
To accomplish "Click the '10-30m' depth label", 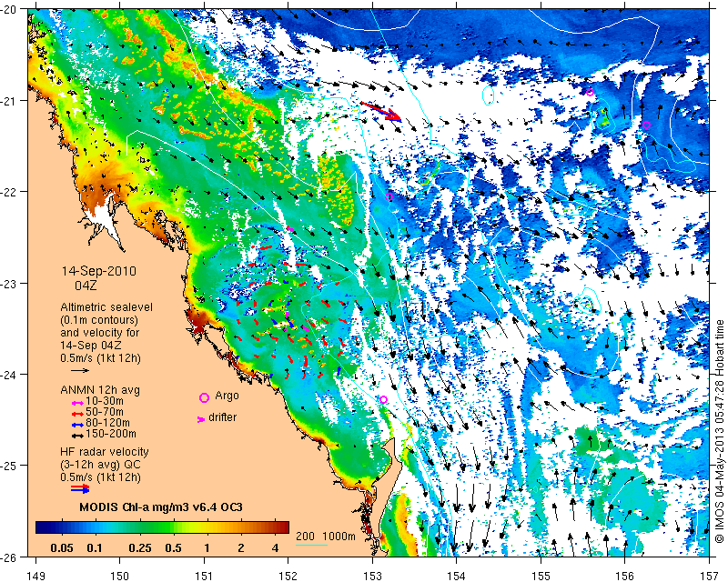I will [105, 401].
